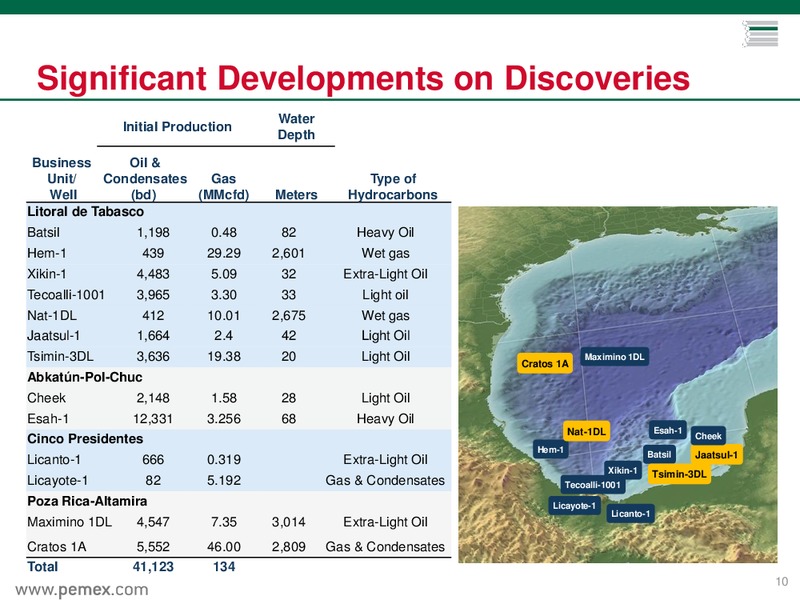This screenshot has height=600, width=800.
Task: Click the 'Tsimin-3DL' well name in table
Action: click(x=60, y=356)
